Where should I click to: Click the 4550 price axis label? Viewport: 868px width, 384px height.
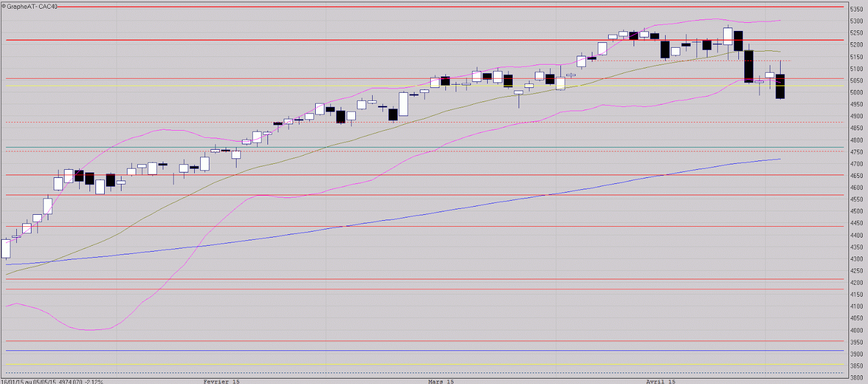point(857,200)
